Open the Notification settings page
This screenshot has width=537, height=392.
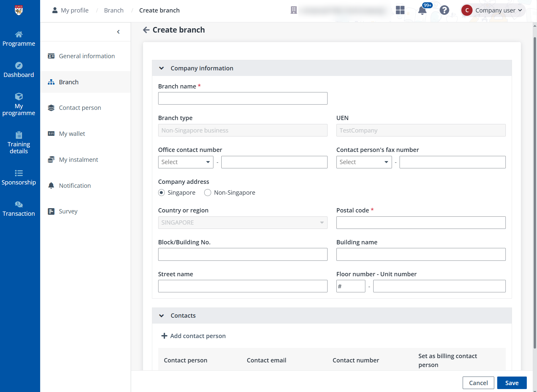point(75,185)
